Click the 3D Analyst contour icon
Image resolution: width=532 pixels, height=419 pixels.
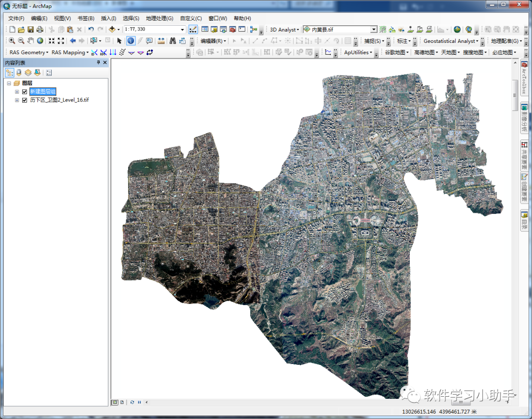383,30
